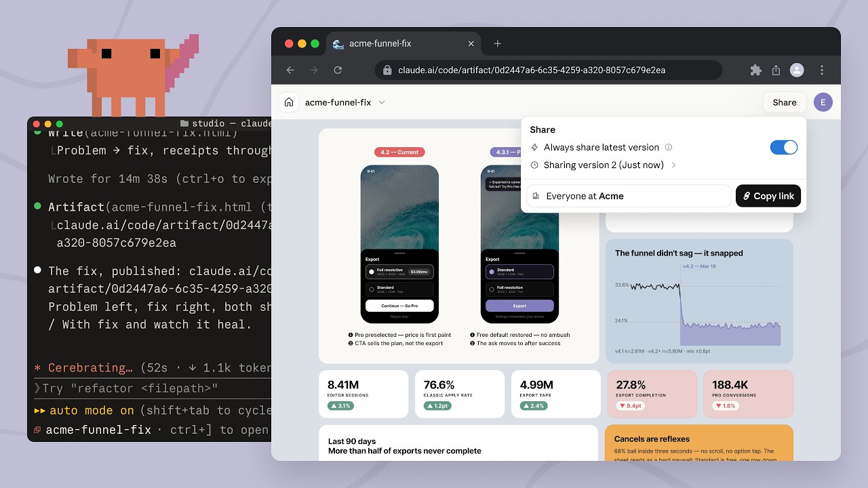Click the browser share page icon in toolbar
This screenshot has height=488, width=868.
click(x=776, y=70)
